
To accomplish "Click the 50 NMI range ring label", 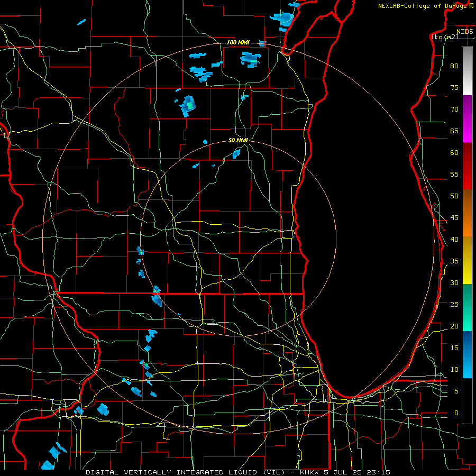I will [238, 140].
